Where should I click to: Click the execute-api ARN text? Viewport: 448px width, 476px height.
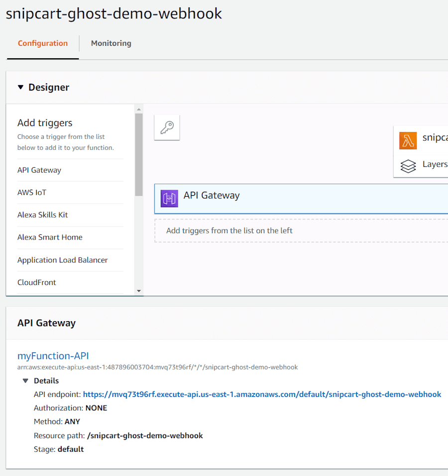pos(157,367)
